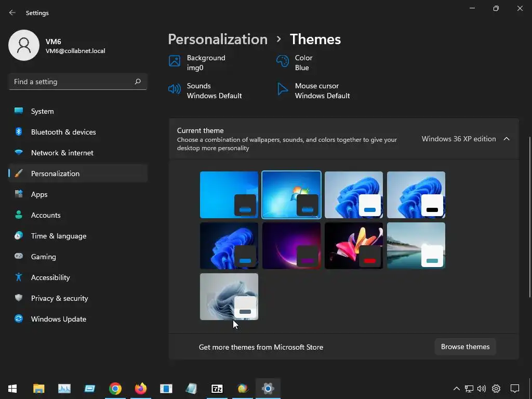
Task: Collapse the Current theme section chevron
Action: tap(507, 139)
